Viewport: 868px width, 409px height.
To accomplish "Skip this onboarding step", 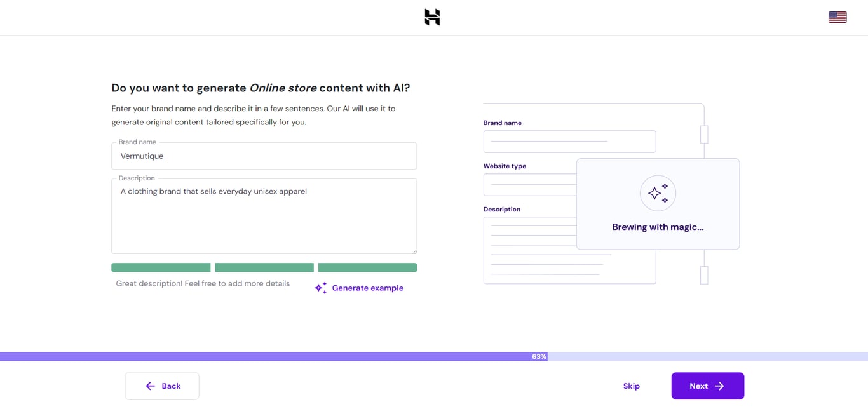I will [x=631, y=386].
